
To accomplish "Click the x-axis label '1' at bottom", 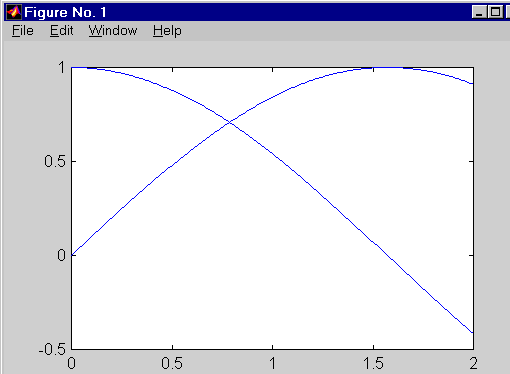I will coord(273,363).
